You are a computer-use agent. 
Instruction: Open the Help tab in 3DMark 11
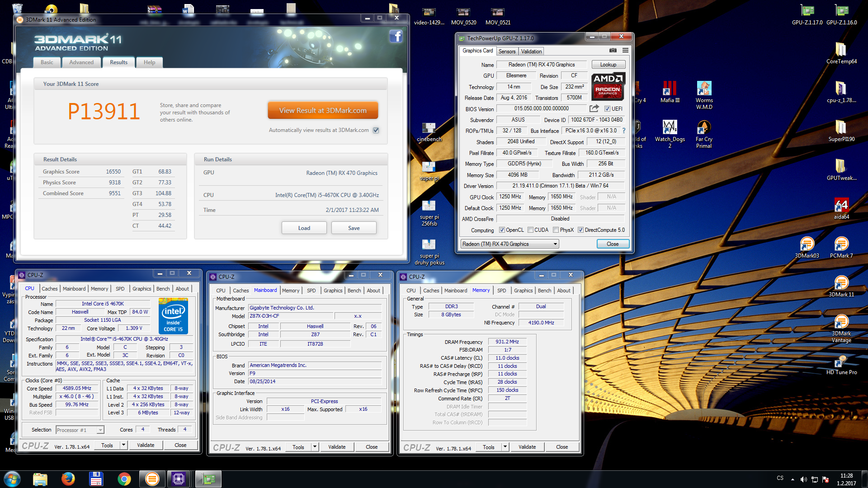point(149,62)
